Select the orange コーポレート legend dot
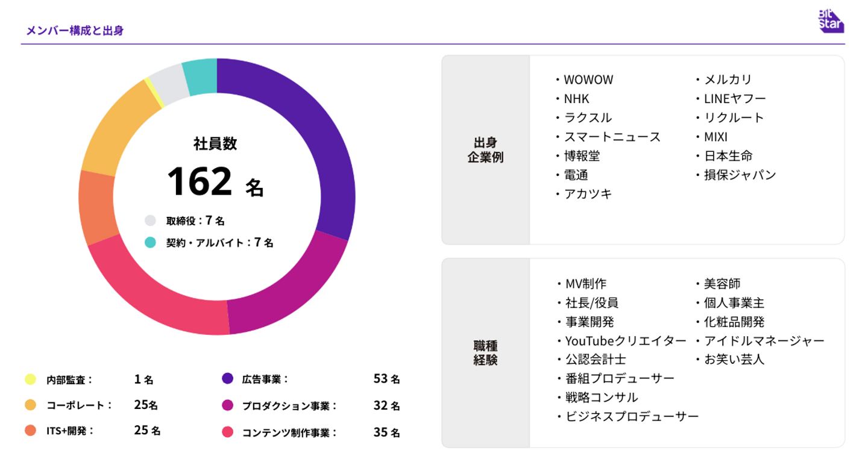Image resolution: width=868 pixels, height=462 pixels. tap(31, 405)
